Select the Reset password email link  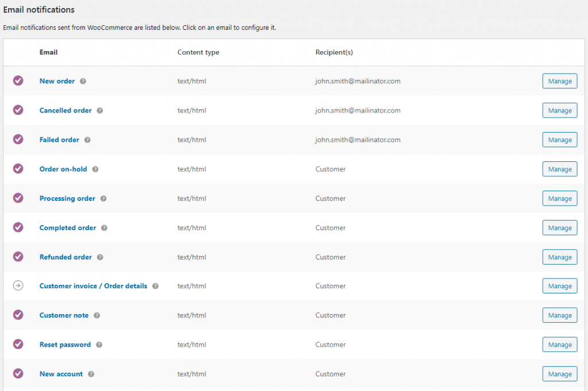coord(64,344)
